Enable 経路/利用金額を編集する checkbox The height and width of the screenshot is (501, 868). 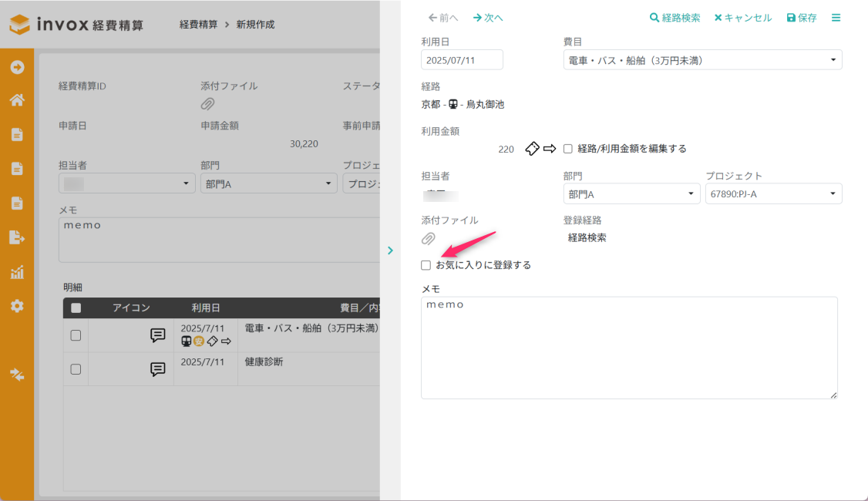click(x=568, y=148)
